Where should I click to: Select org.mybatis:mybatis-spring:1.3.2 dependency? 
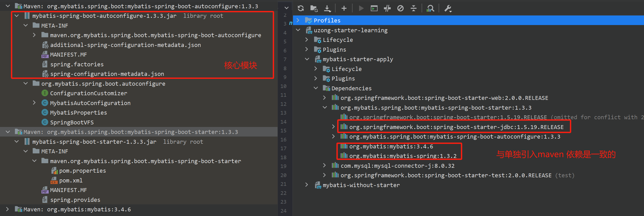click(x=403, y=156)
